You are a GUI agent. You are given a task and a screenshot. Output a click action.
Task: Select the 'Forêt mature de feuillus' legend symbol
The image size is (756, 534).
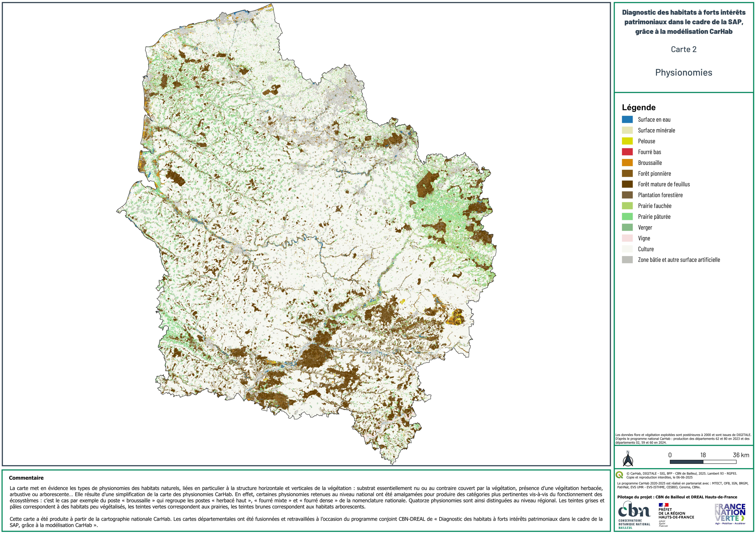pyautogui.click(x=628, y=184)
